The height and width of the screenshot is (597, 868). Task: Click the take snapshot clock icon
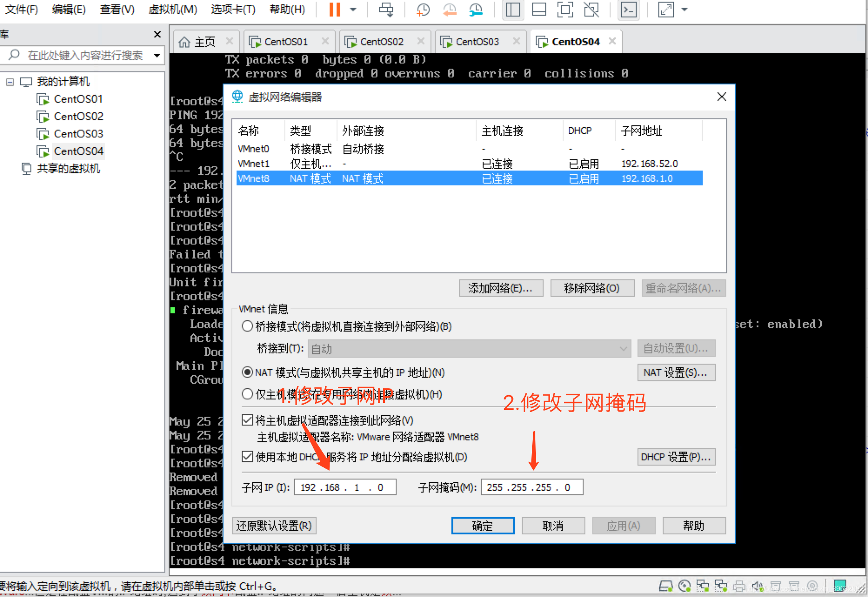click(423, 9)
